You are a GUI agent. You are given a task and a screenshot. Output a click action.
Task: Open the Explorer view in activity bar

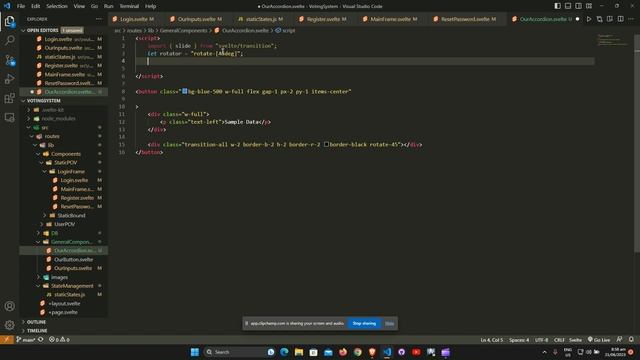click(9, 21)
